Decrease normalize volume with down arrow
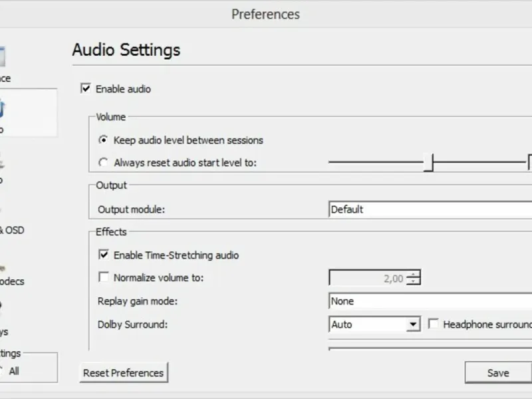This screenshot has width=532, height=399. (414, 281)
